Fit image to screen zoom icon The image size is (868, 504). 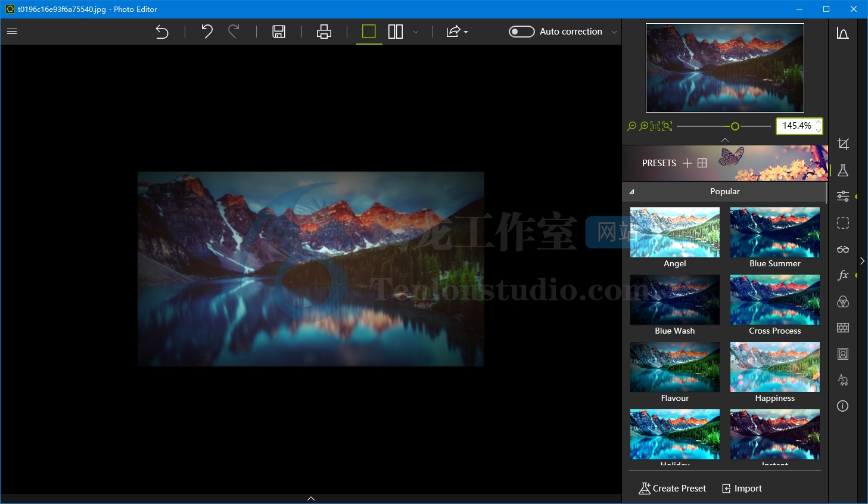(667, 126)
